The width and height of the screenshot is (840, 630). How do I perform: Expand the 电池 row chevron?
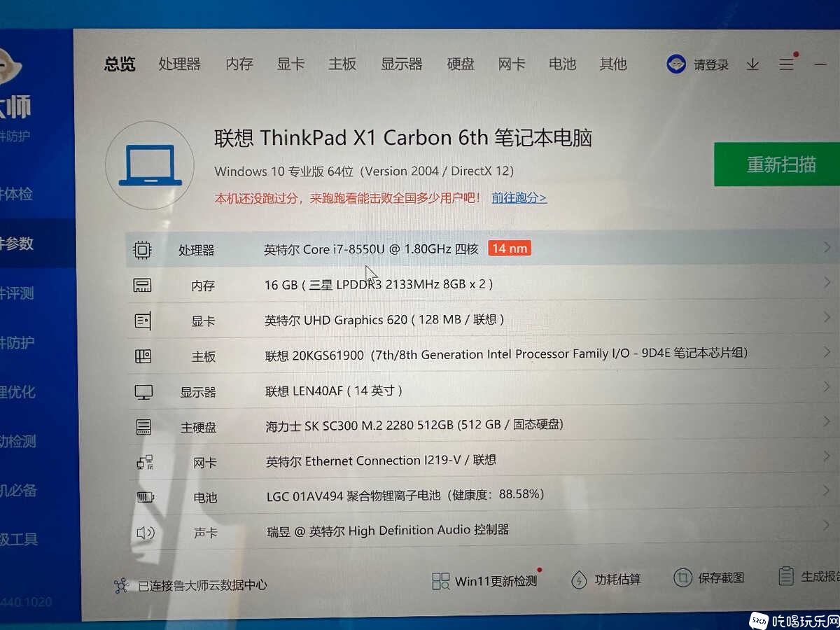[827, 491]
